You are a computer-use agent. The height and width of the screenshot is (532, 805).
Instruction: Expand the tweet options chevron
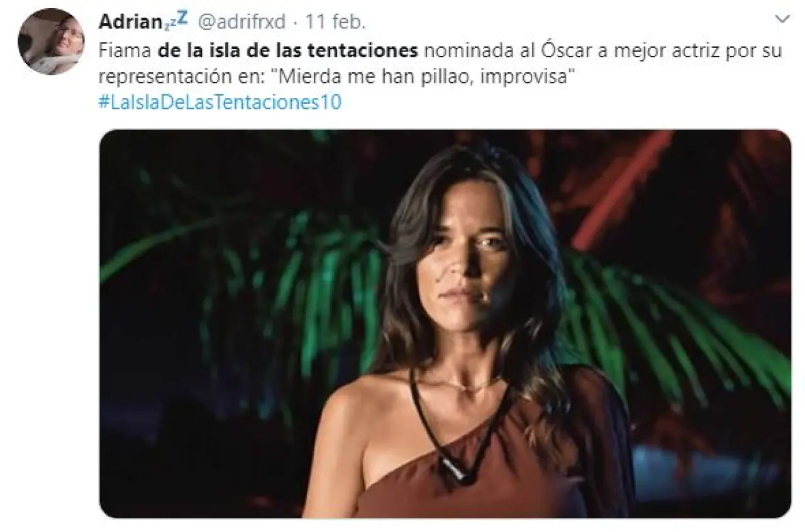(x=781, y=19)
